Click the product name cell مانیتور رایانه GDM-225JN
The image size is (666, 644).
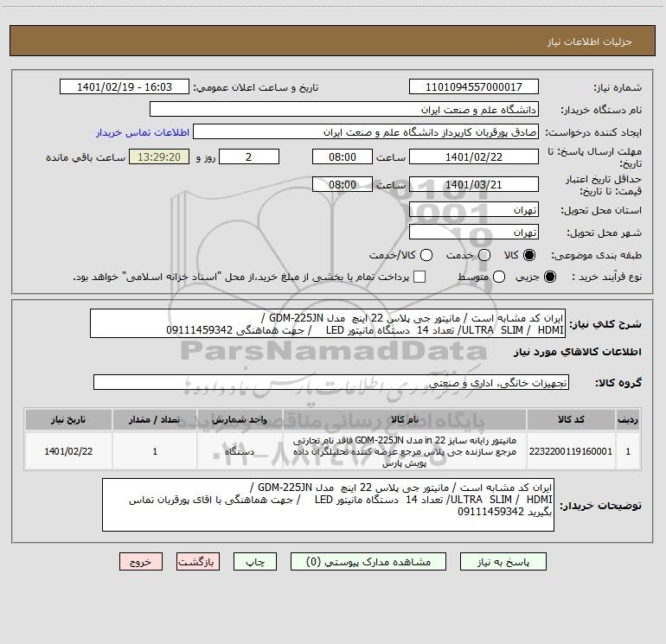click(x=405, y=452)
